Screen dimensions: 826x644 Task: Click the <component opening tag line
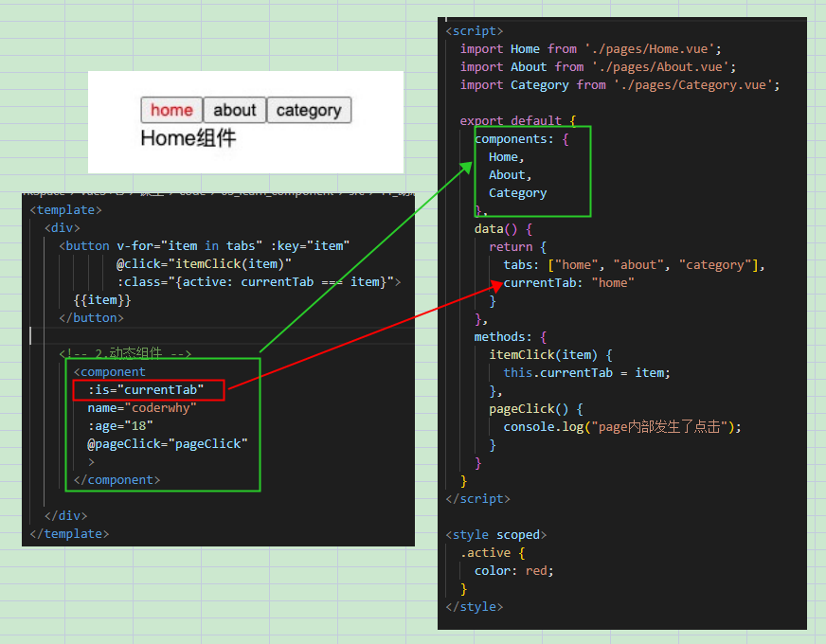[110, 372]
